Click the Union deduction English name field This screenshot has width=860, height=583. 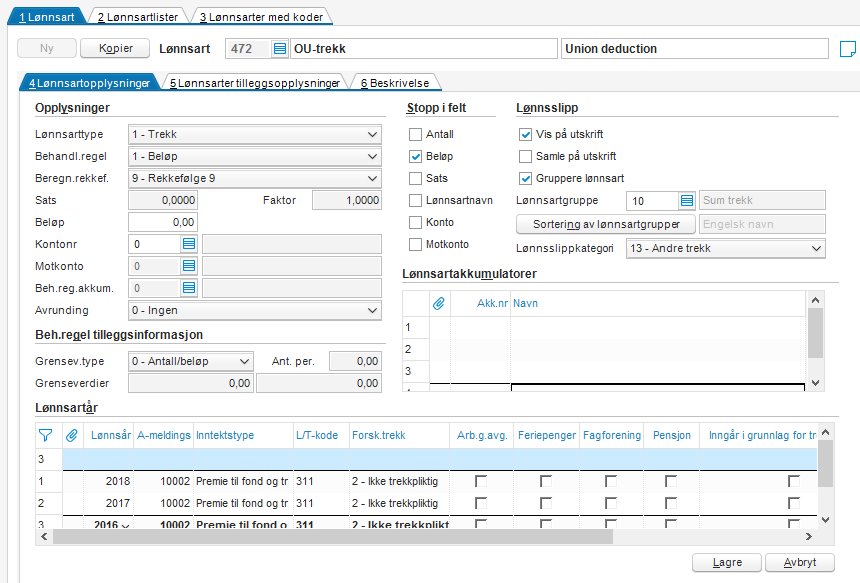coord(694,49)
